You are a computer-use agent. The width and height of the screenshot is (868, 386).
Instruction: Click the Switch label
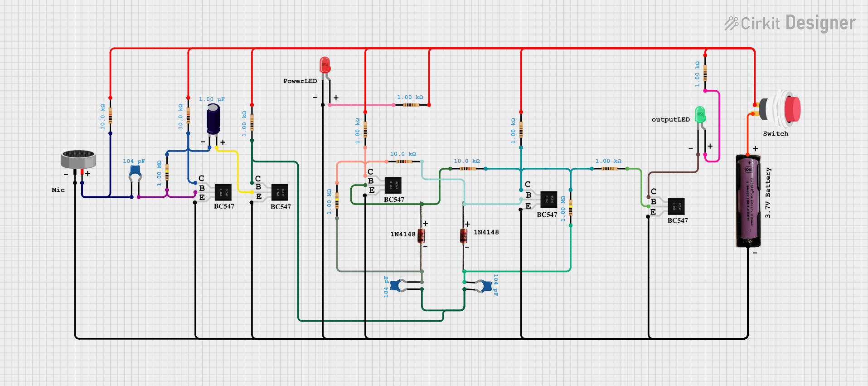(776, 134)
